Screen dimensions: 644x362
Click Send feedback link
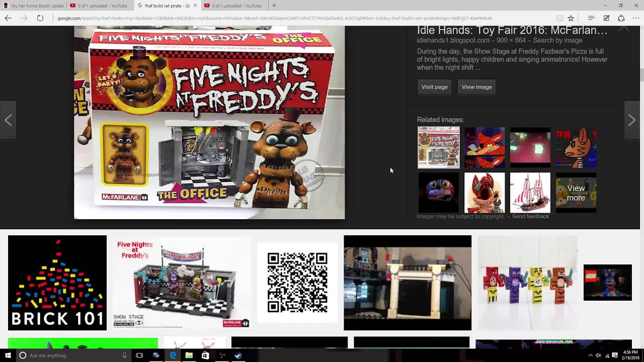[x=530, y=216]
